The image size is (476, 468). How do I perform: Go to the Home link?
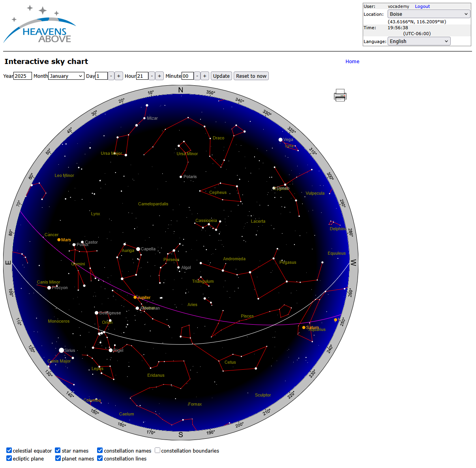[x=352, y=61]
